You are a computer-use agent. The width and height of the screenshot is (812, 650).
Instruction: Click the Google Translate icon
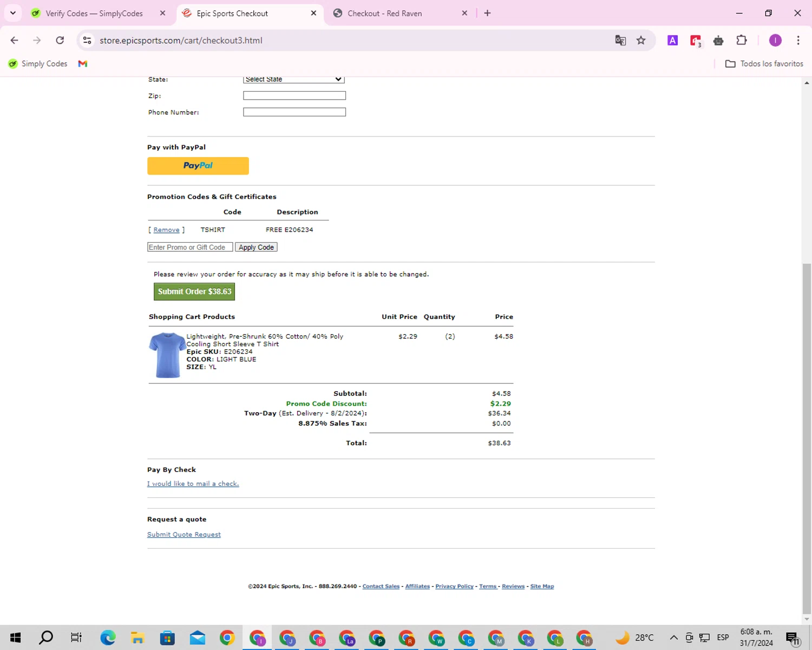620,41
